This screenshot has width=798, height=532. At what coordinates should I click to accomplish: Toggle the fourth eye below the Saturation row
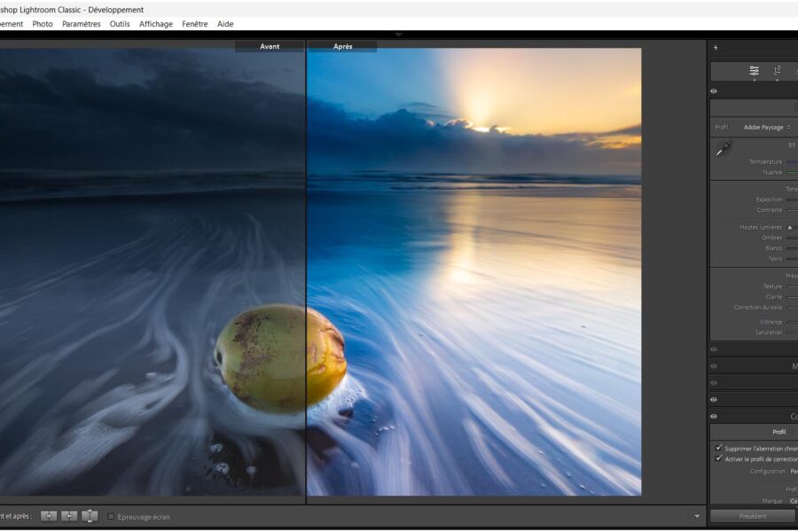(714, 400)
